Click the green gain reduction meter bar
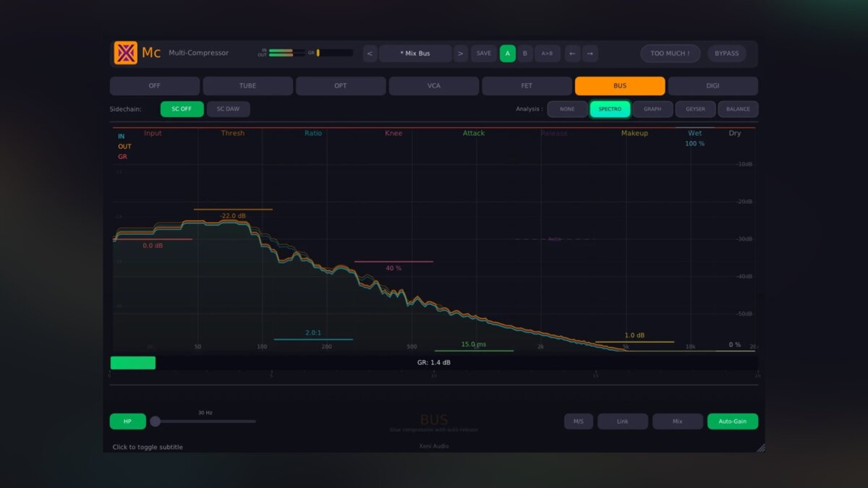The height and width of the screenshot is (488, 868). tap(133, 362)
